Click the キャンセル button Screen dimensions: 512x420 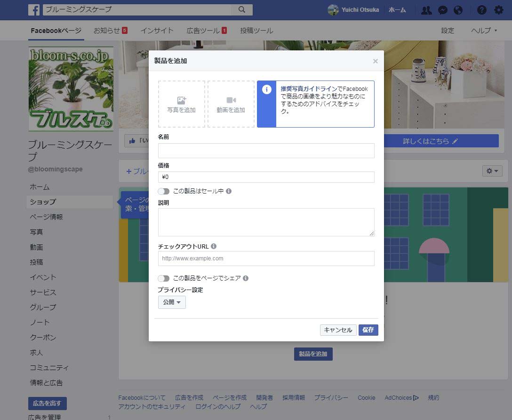tap(338, 330)
